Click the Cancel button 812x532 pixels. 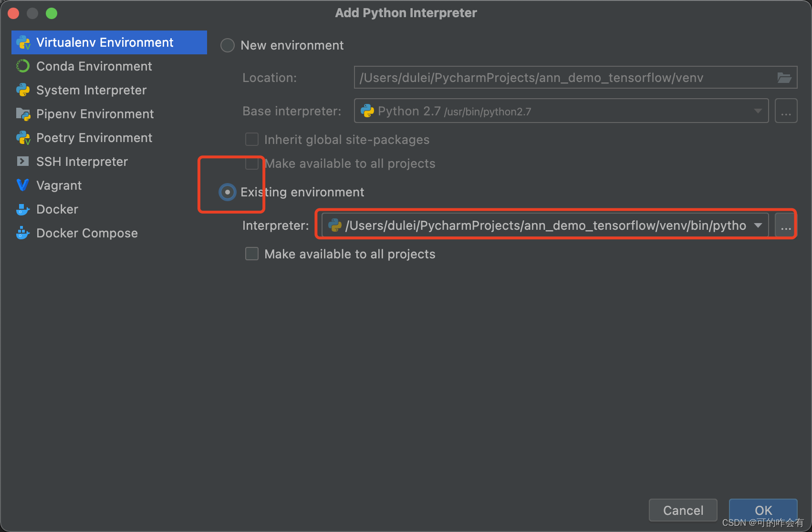[x=683, y=511]
